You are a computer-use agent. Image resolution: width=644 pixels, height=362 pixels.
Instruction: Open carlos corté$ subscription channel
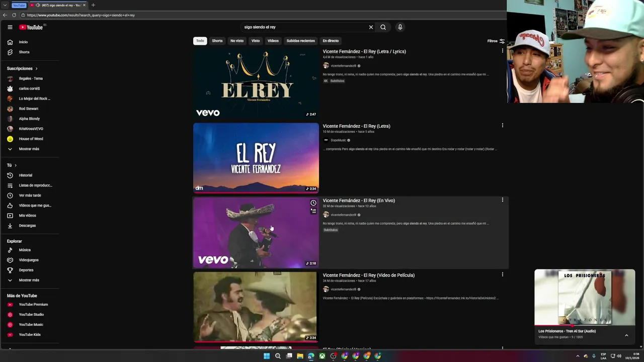pos(30,88)
